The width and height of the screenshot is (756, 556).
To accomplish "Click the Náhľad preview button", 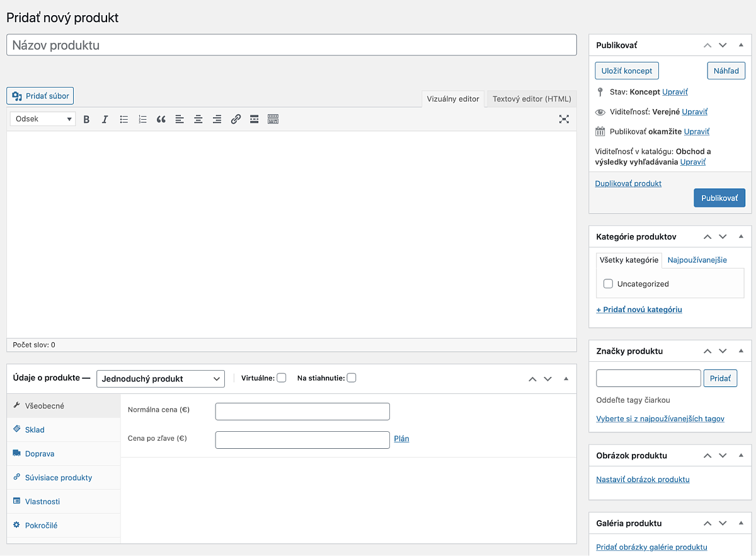I will [726, 71].
